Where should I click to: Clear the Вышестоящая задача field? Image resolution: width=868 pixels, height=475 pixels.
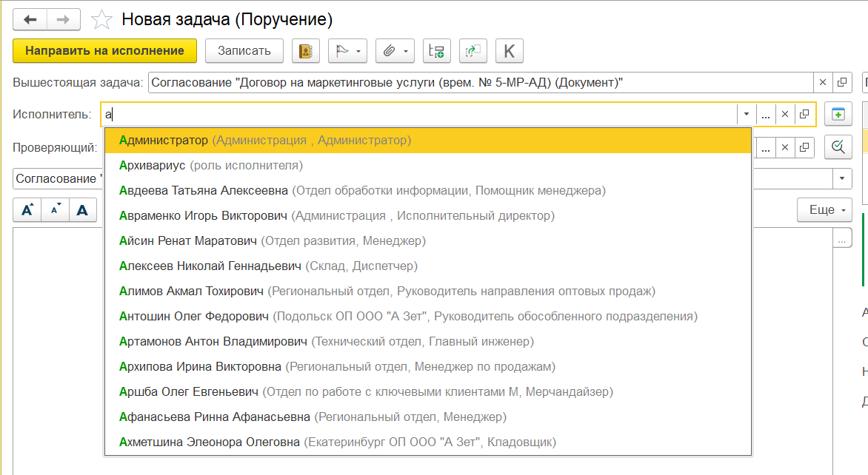[x=823, y=82]
